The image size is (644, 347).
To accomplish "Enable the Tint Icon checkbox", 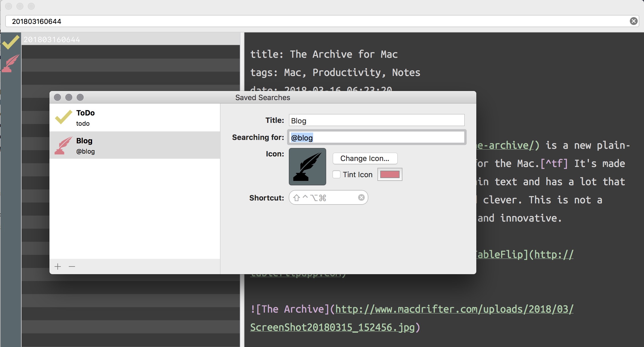I will tap(336, 174).
